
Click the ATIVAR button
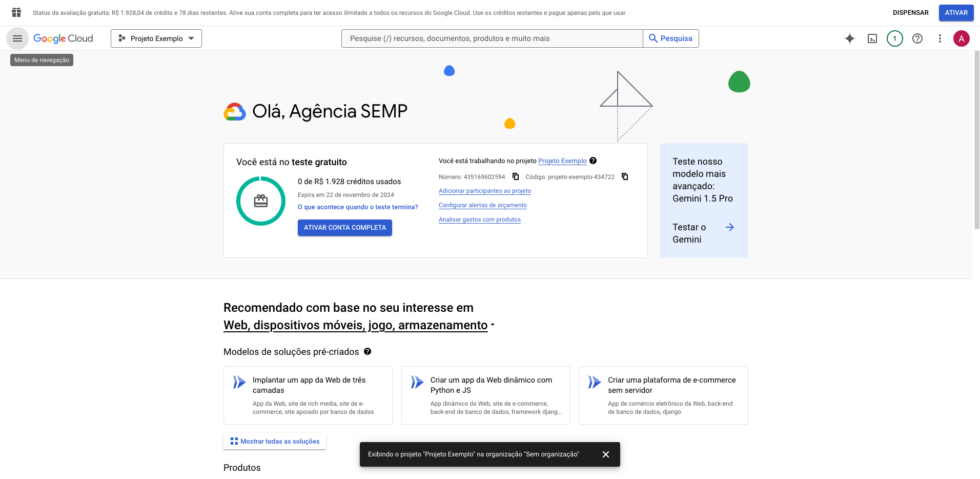point(956,13)
